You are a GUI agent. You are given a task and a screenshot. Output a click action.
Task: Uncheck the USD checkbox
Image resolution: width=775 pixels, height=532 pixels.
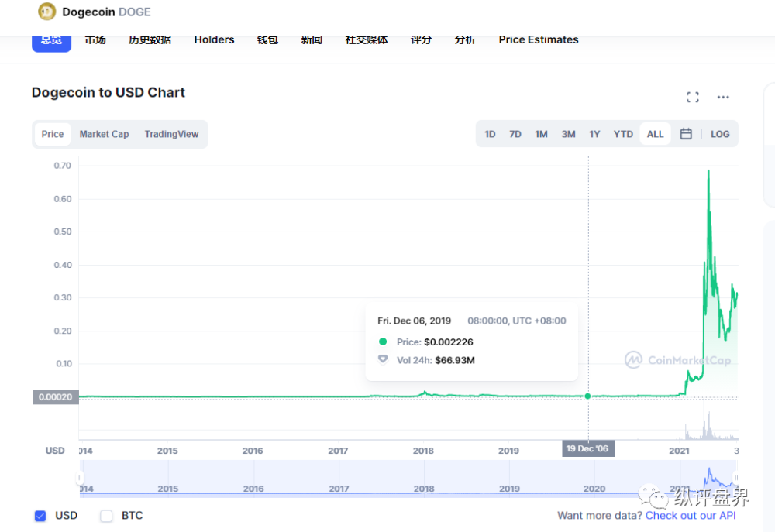40,516
